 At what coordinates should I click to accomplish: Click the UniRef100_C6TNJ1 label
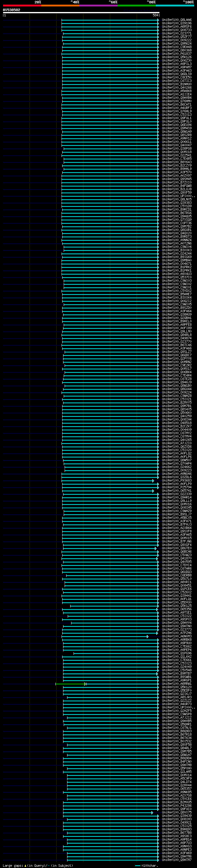177,728
